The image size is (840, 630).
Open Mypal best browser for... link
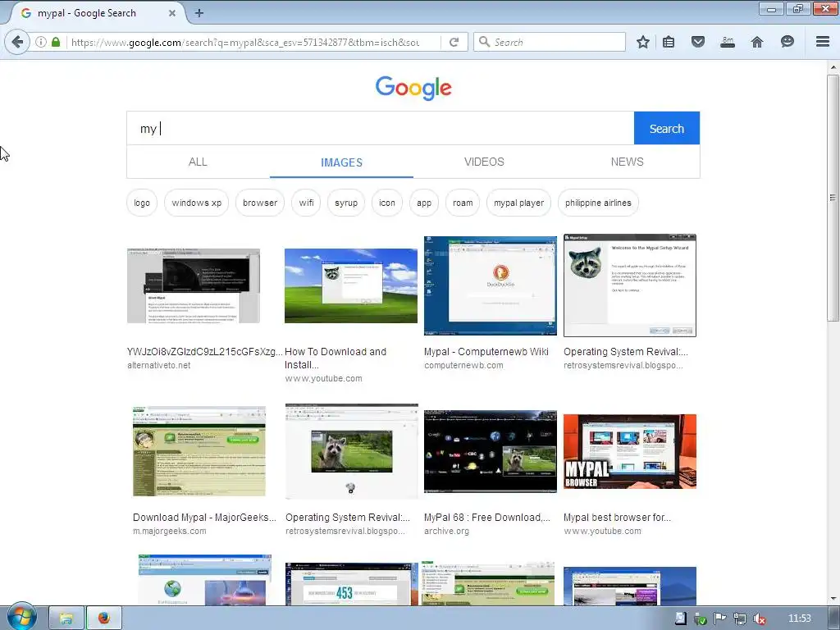[617, 517]
